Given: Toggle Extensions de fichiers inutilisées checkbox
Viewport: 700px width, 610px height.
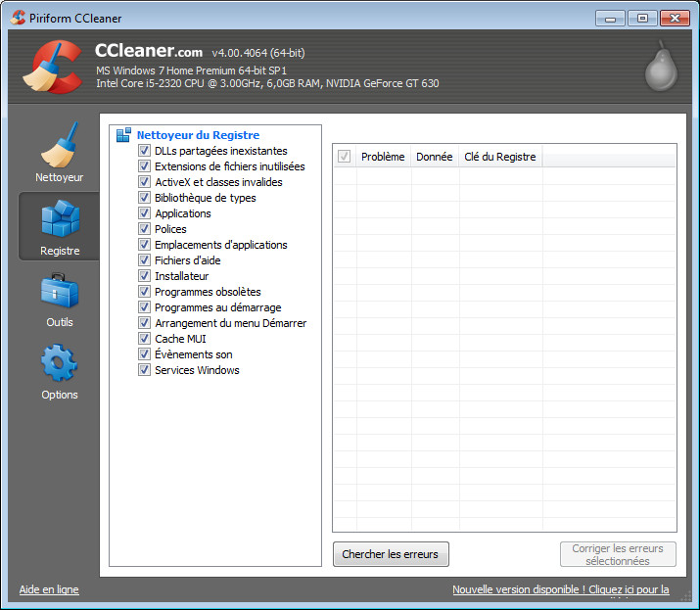Looking at the screenshot, I should click(144, 166).
